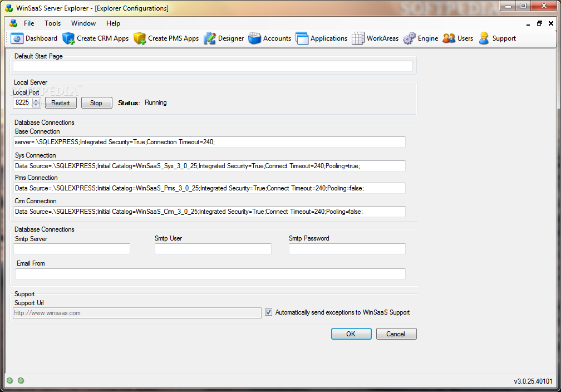561x392 pixels.
Task: Confirm settings with OK button
Action: [x=351, y=334]
